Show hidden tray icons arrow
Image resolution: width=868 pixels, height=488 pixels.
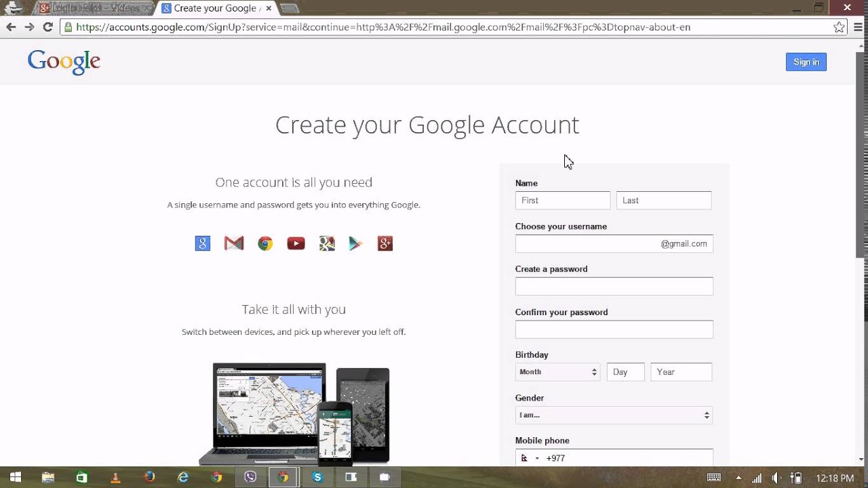pyautogui.click(x=739, y=478)
